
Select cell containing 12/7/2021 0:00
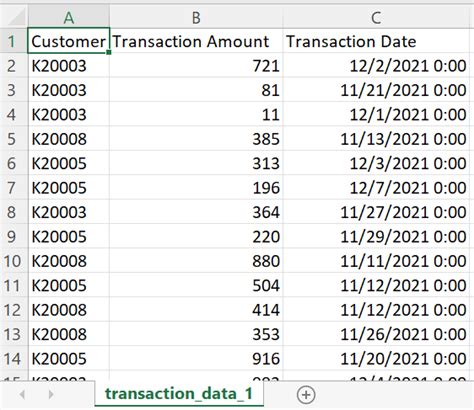[x=376, y=187]
